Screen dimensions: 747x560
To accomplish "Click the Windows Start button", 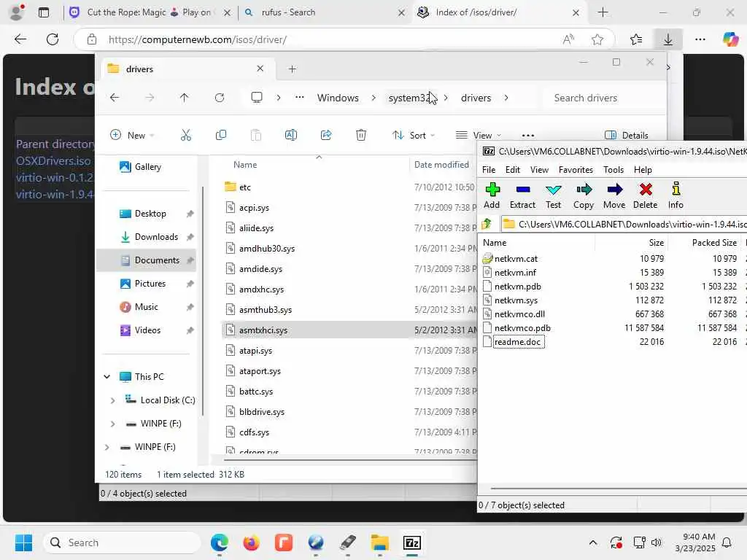I will point(23,542).
